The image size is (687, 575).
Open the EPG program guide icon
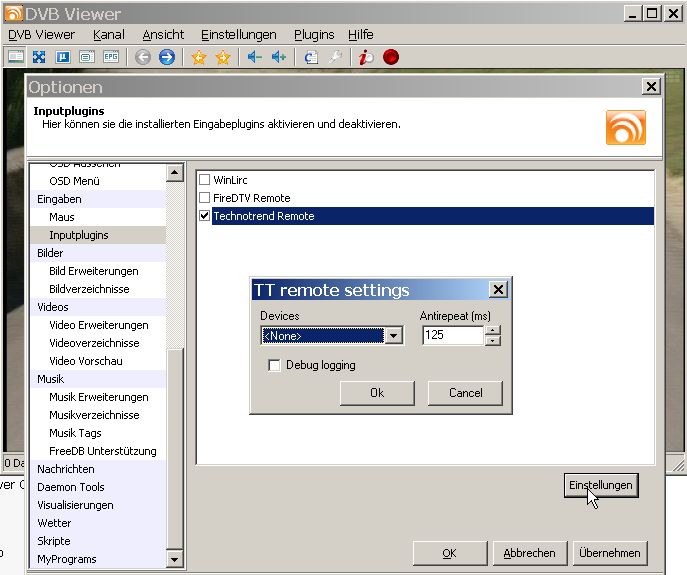click(x=111, y=57)
